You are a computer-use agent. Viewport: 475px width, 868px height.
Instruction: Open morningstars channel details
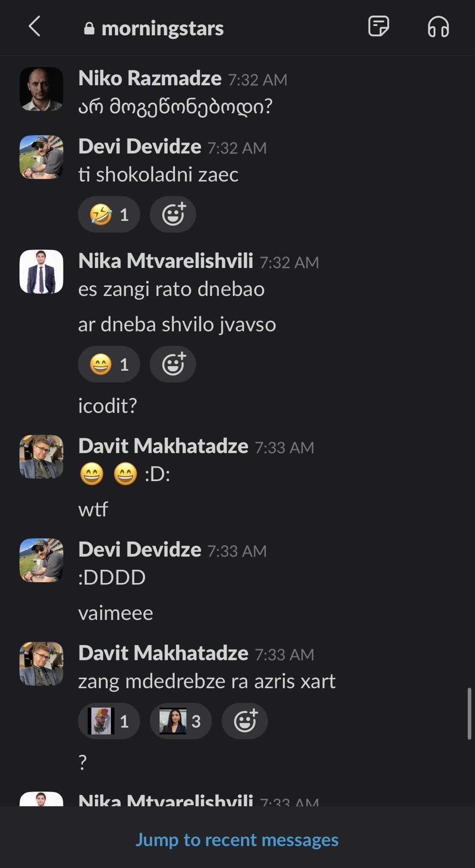[x=162, y=28]
